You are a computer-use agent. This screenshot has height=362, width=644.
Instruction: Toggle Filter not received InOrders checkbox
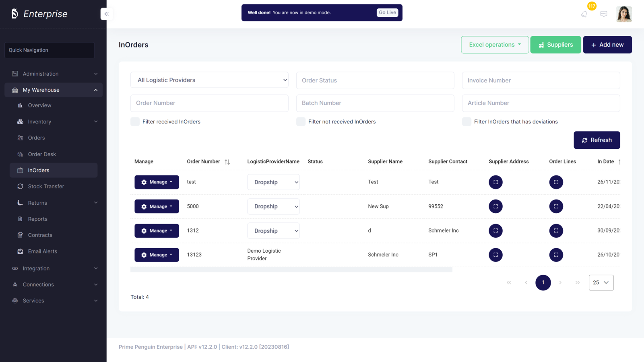tap(301, 121)
